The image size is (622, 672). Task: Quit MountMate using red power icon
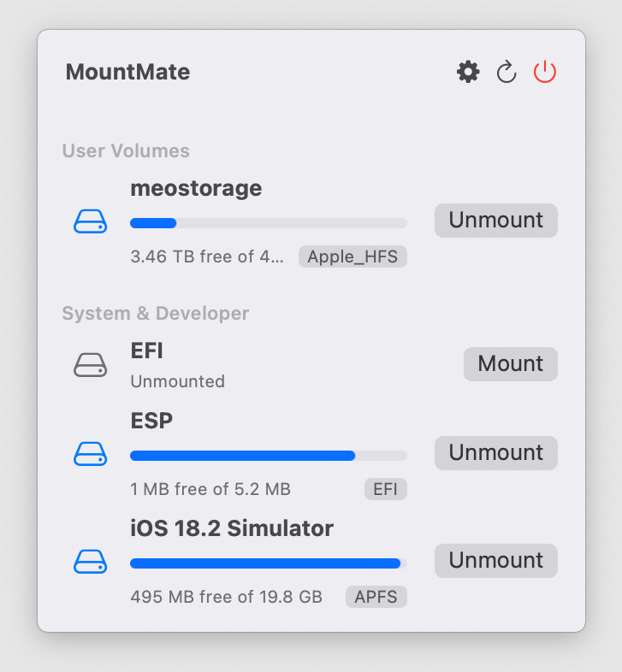(x=545, y=72)
